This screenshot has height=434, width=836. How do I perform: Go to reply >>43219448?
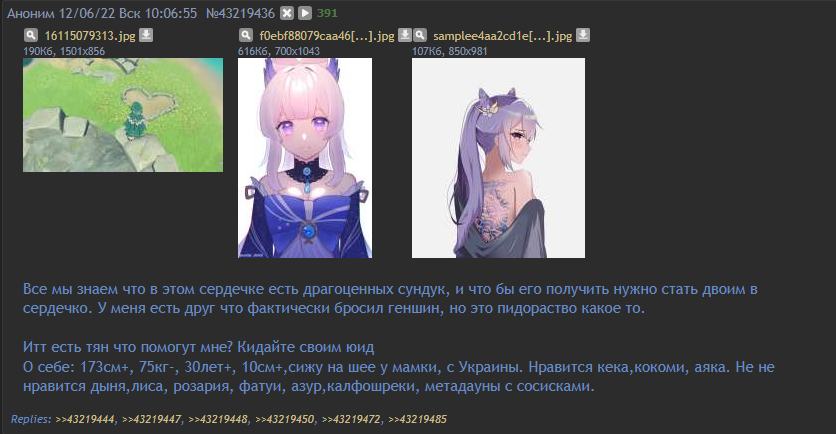(x=218, y=420)
